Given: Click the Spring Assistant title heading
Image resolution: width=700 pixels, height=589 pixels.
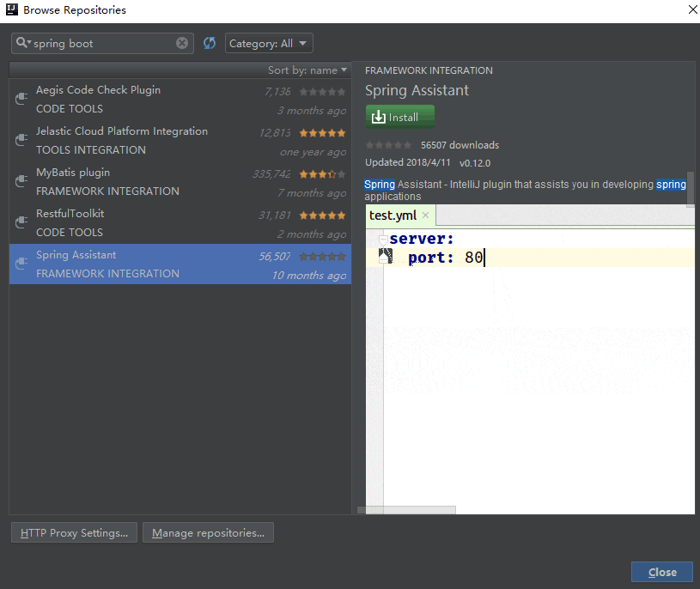Looking at the screenshot, I should coord(417,90).
